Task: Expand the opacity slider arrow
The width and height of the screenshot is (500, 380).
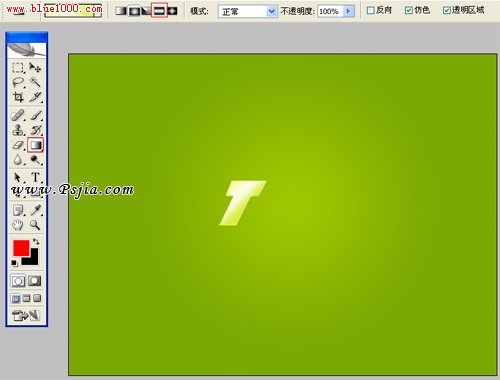Action: click(348, 11)
